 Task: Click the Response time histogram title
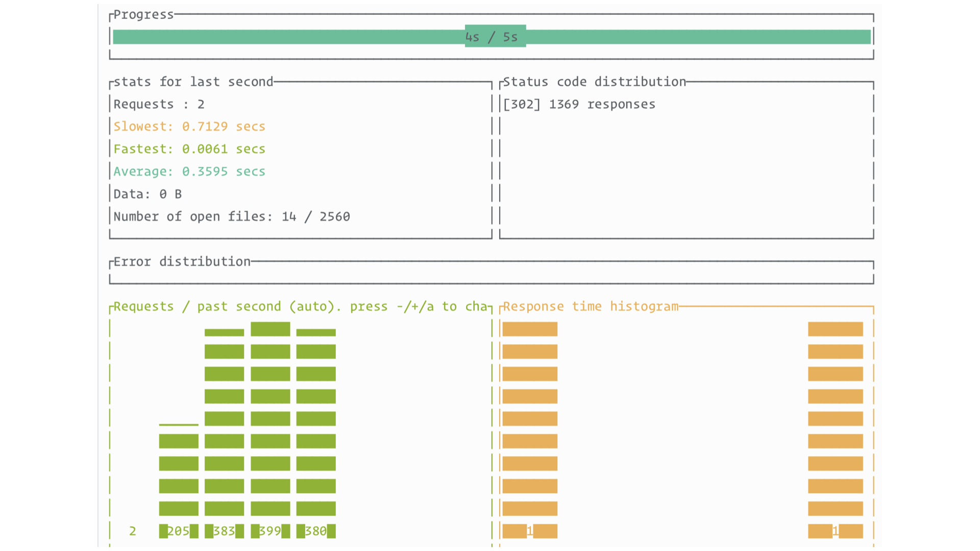[591, 307]
